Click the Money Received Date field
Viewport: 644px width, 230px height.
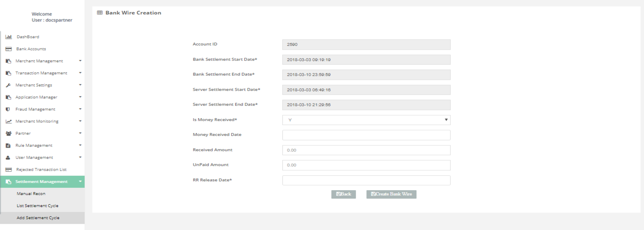pyautogui.click(x=366, y=135)
